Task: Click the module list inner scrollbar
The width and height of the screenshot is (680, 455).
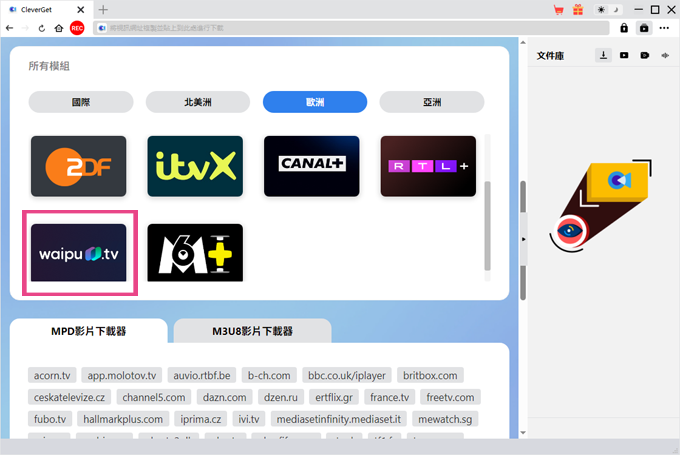Action: [487, 226]
